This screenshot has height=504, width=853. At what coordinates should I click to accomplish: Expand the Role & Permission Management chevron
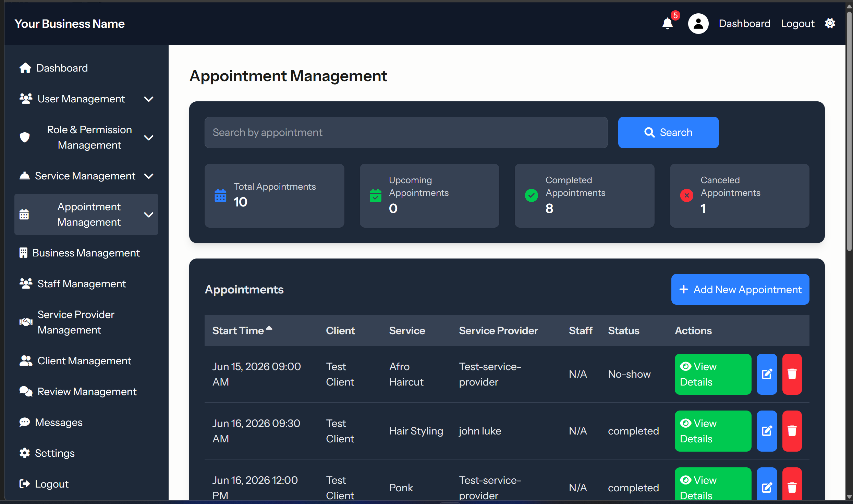(x=149, y=138)
